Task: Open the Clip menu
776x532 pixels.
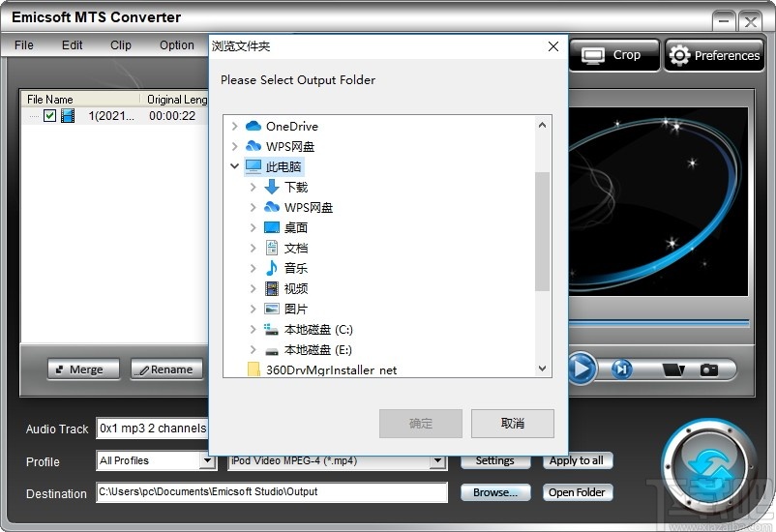Action: [121, 45]
